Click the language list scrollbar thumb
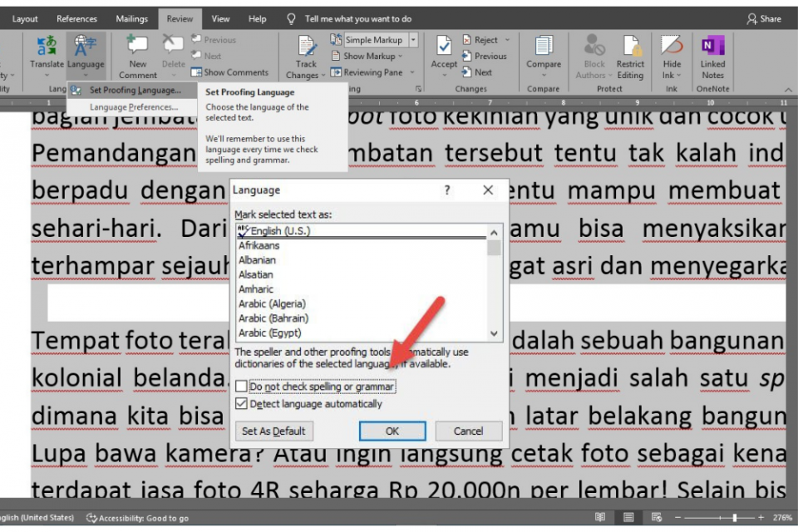Image resolution: width=798 pixels, height=532 pixels. pos(494,248)
